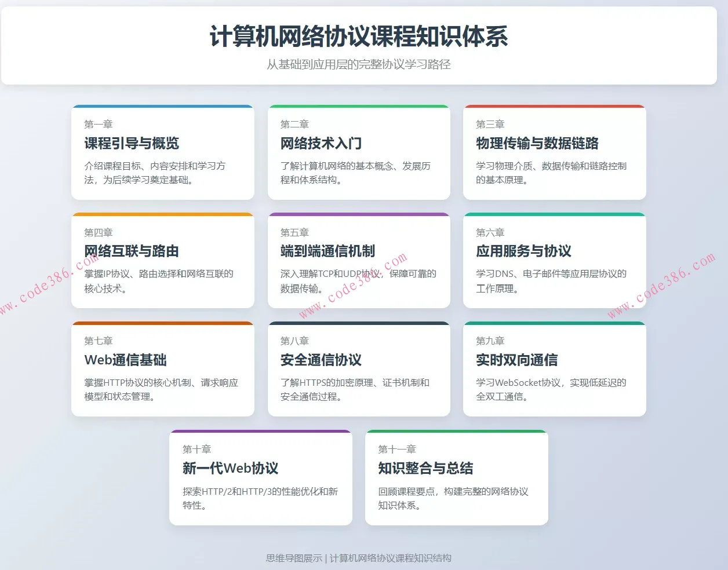Open the 第三章 物理传输与数据链路 card
The image size is (728, 570).
tap(554, 152)
